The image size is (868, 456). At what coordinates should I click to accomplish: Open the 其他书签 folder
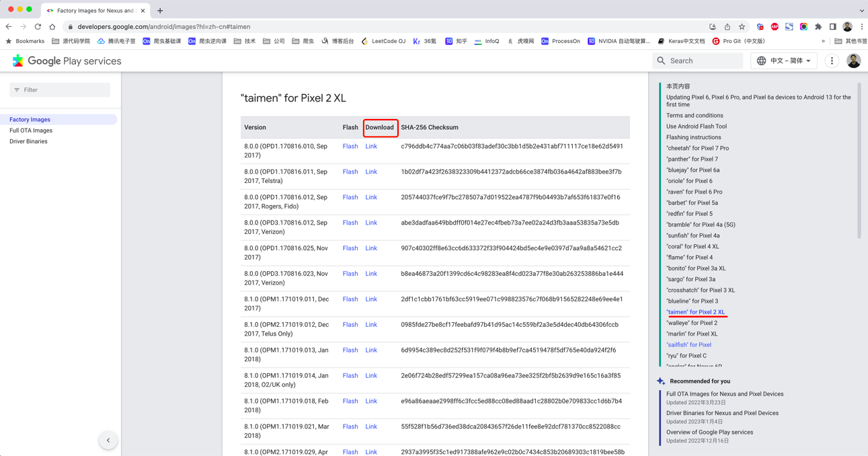(851, 41)
